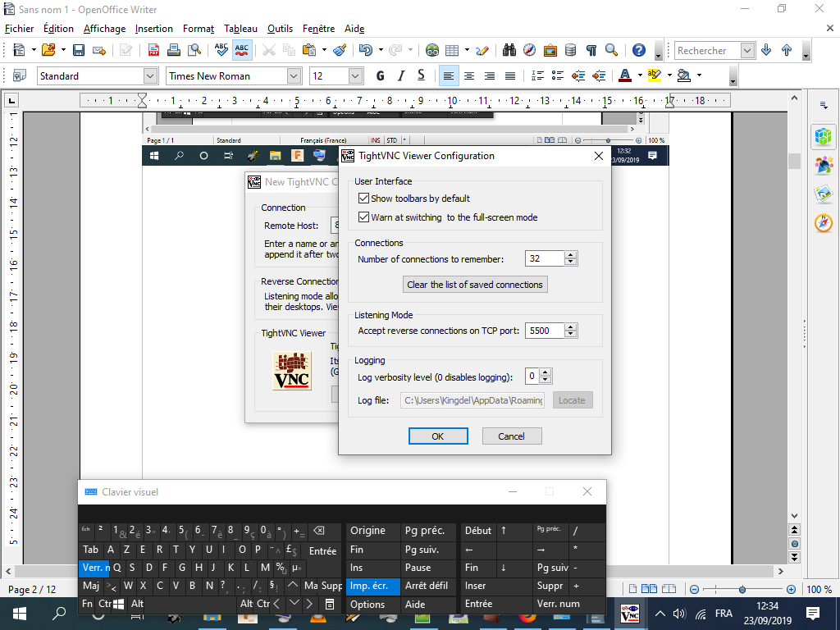Toggle AutoSpellcheck ABC icon
This screenshot has width=840, height=630.
[x=242, y=50]
